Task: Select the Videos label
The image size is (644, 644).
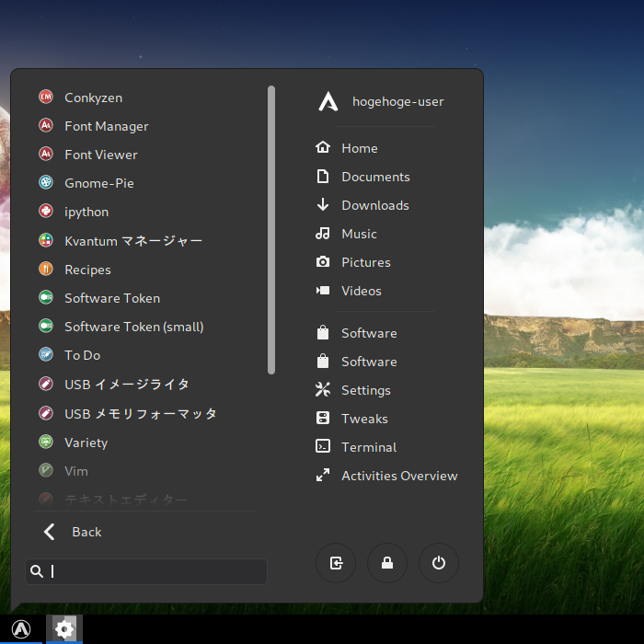Action: point(362,292)
